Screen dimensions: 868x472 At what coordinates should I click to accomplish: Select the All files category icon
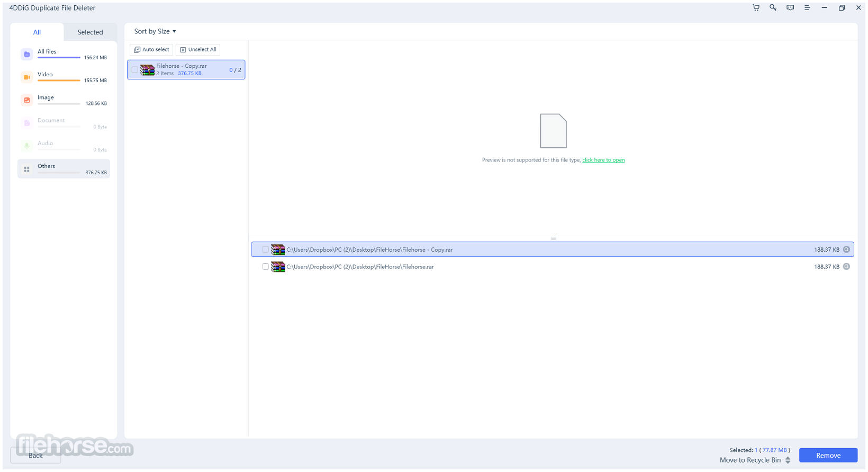pos(26,54)
